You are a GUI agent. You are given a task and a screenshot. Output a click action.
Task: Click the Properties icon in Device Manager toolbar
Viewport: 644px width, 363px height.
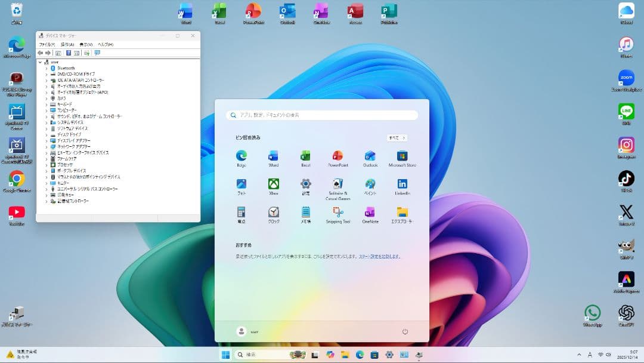point(76,53)
